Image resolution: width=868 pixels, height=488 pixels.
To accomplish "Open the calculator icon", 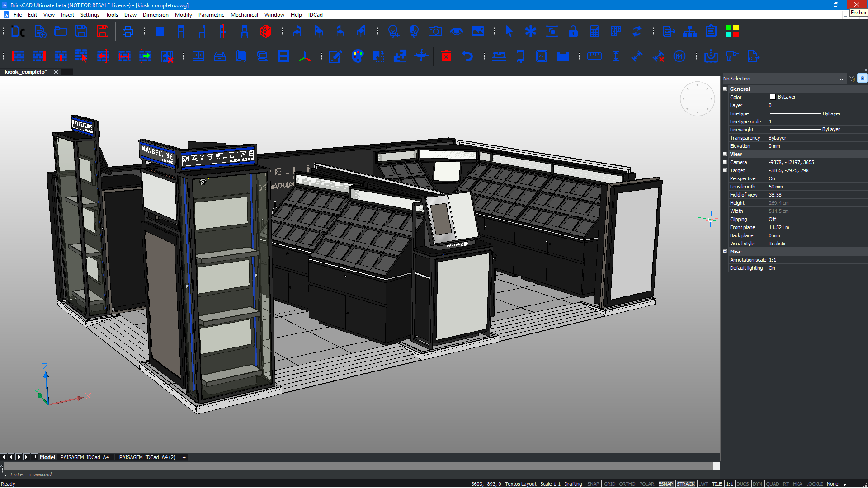I will click(594, 31).
